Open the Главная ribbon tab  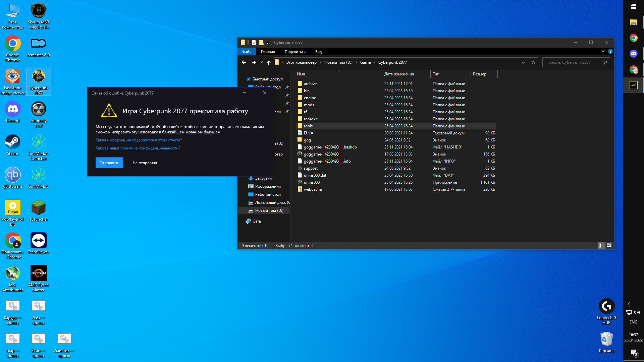[268, 52]
